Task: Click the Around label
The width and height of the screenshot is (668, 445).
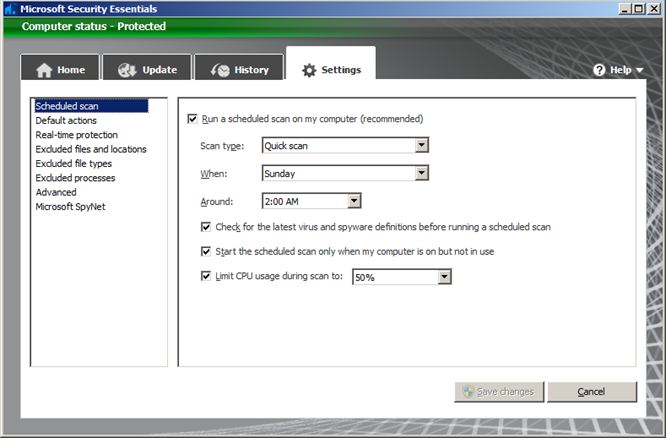Action: (x=217, y=201)
